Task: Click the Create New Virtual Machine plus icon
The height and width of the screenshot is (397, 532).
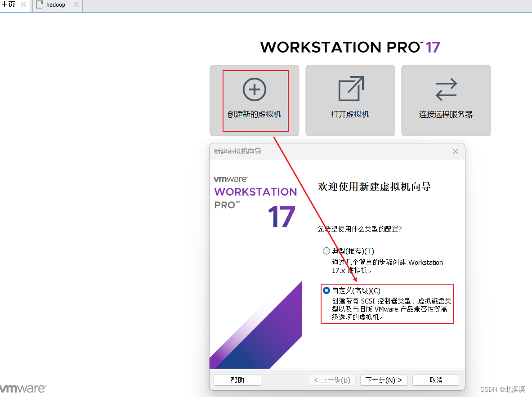Action: (x=255, y=89)
